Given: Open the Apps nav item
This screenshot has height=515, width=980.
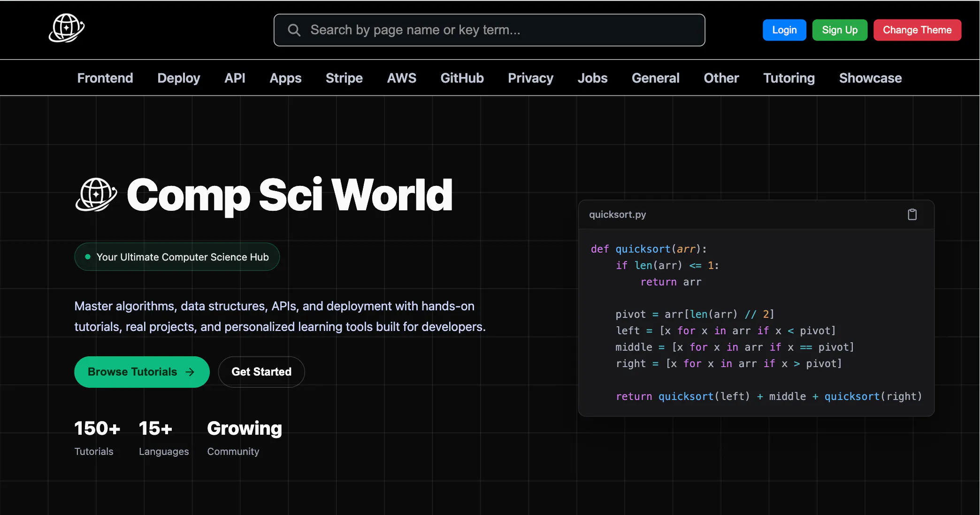Looking at the screenshot, I should 285,78.
